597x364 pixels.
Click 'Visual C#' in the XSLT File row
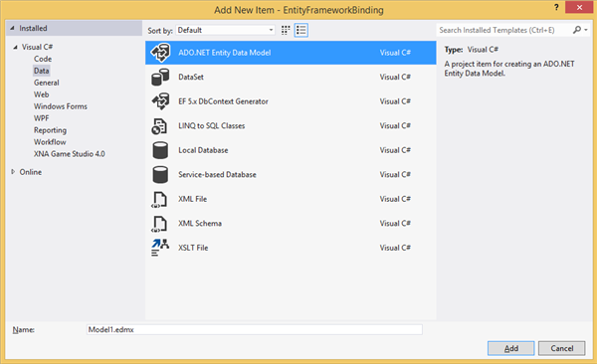coord(395,248)
